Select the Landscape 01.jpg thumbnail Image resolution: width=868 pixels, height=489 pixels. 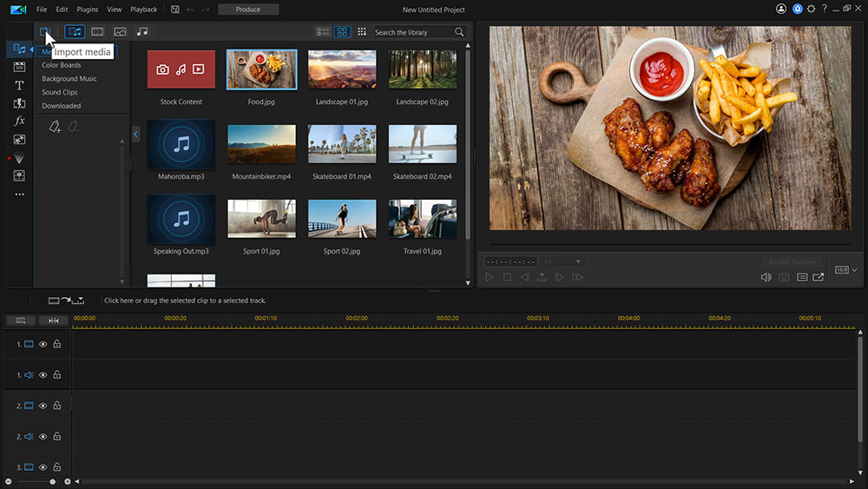click(x=342, y=69)
